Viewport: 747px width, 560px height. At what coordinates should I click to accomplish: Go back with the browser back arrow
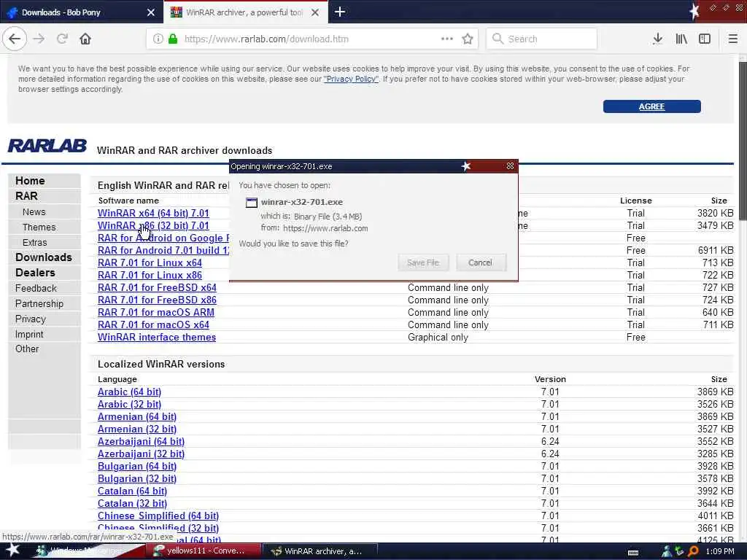(15, 39)
